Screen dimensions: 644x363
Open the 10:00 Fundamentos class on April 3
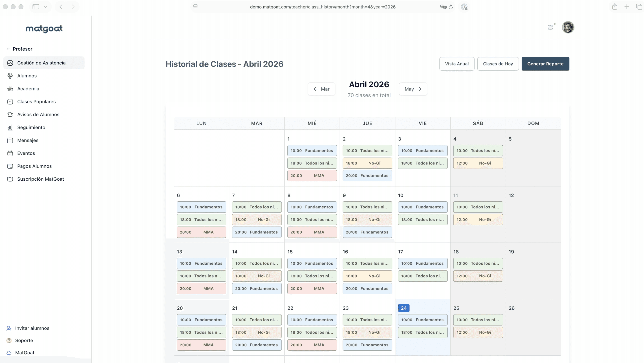423,151
